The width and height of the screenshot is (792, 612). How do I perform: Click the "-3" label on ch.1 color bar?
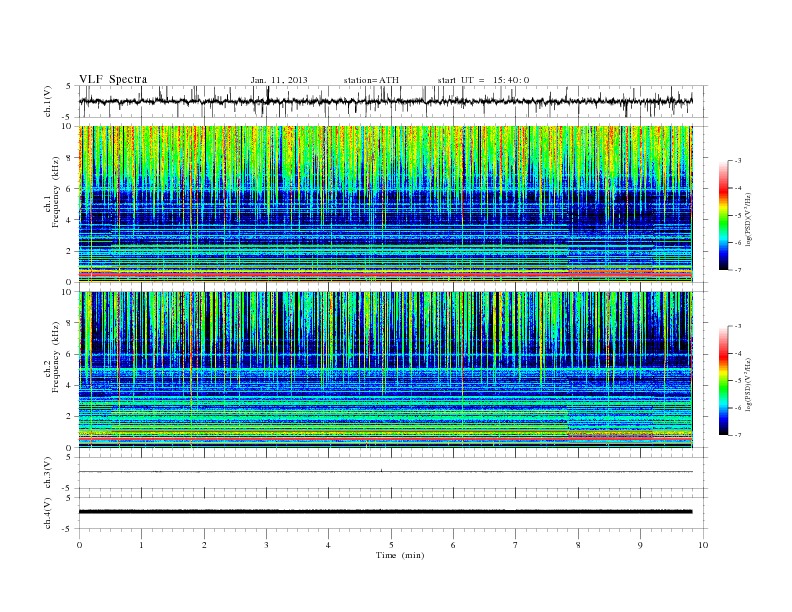coord(737,161)
